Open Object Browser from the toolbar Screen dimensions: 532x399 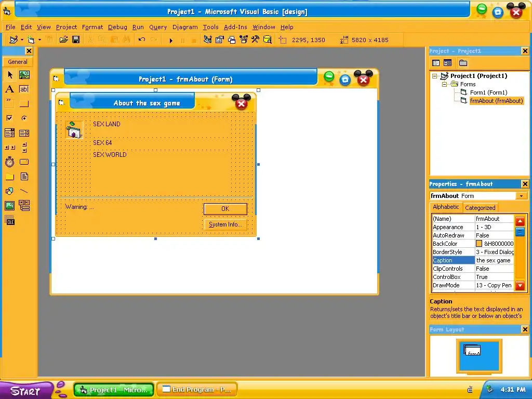244,39
